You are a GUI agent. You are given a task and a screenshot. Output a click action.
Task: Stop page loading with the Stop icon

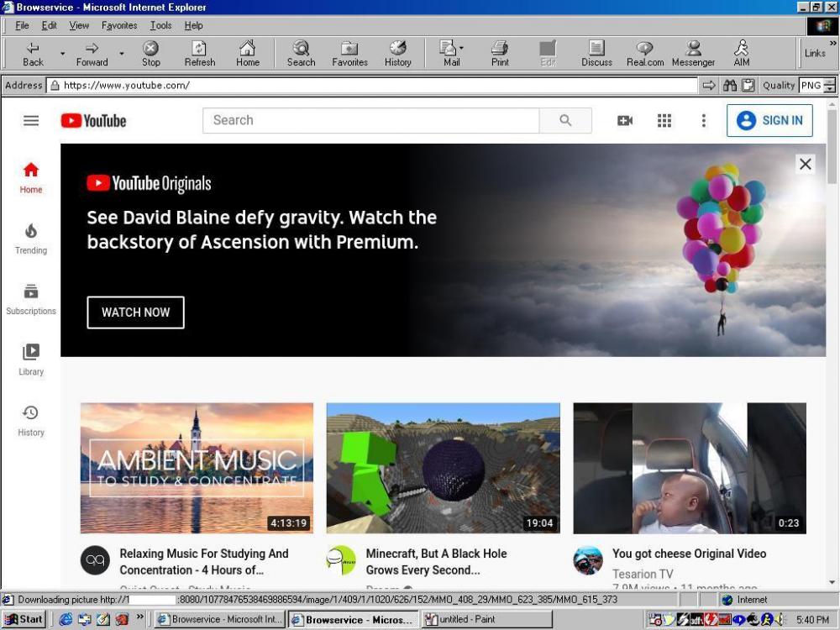pyautogui.click(x=150, y=54)
